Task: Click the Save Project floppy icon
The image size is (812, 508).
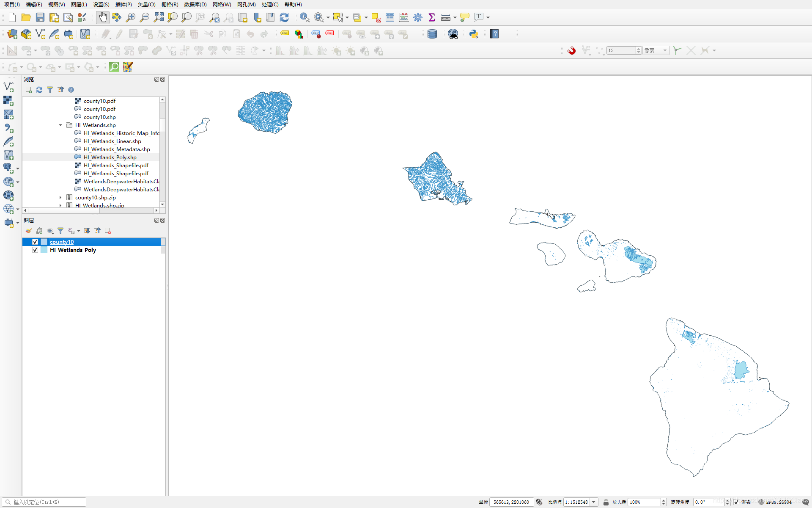Action: pos(40,17)
